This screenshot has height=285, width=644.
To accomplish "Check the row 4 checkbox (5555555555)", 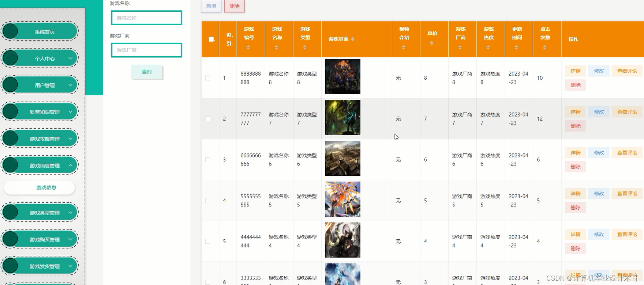I will pos(208,201).
